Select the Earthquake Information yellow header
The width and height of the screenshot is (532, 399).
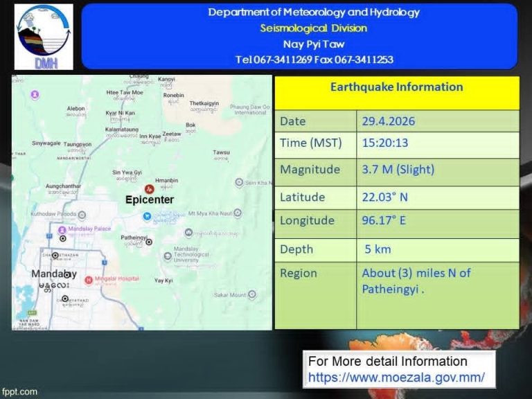point(396,88)
